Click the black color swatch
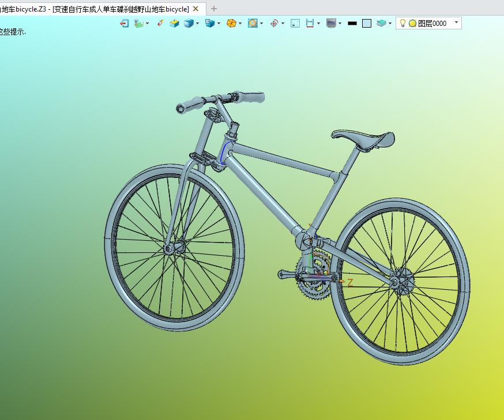This screenshot has height=420, width=504. click(x=352, y=23)
